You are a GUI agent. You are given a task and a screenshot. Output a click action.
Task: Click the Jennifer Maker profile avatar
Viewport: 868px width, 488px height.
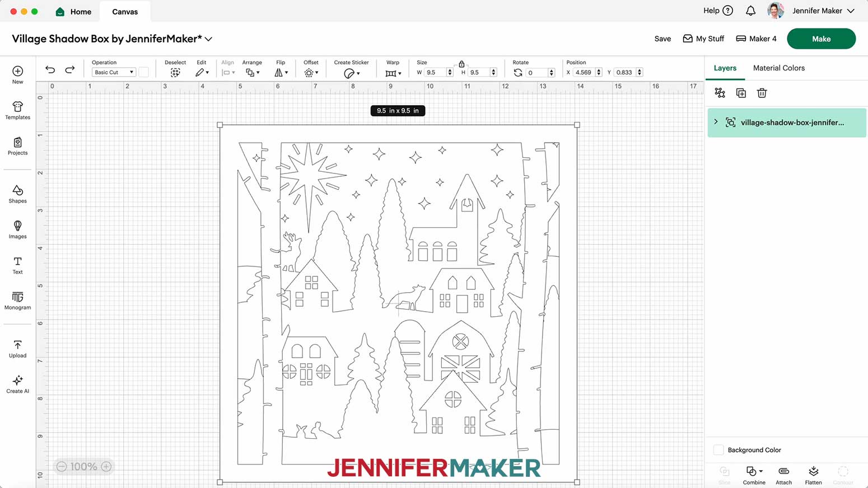[776, 11]
